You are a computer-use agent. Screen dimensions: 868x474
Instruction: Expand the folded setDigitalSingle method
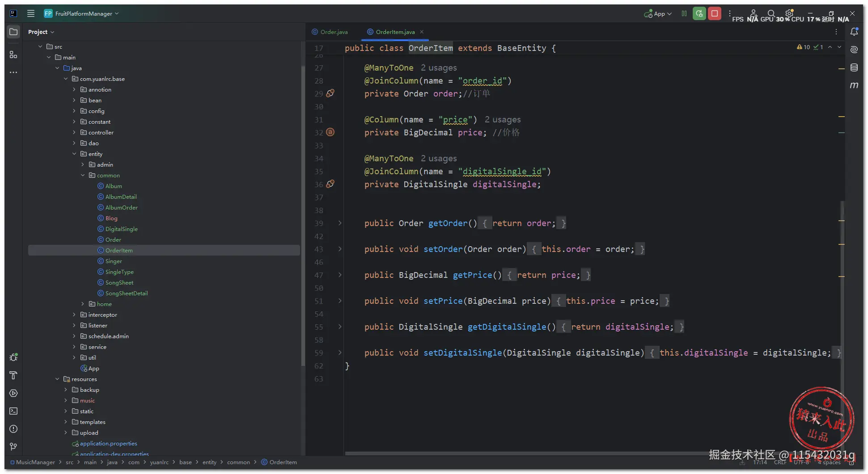pos(340,352)
